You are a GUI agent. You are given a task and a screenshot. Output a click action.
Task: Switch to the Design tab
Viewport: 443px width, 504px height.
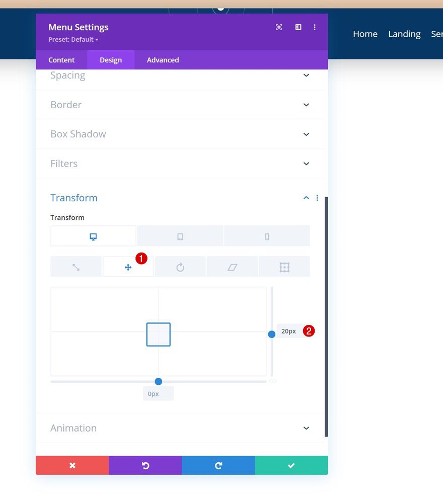111,60
